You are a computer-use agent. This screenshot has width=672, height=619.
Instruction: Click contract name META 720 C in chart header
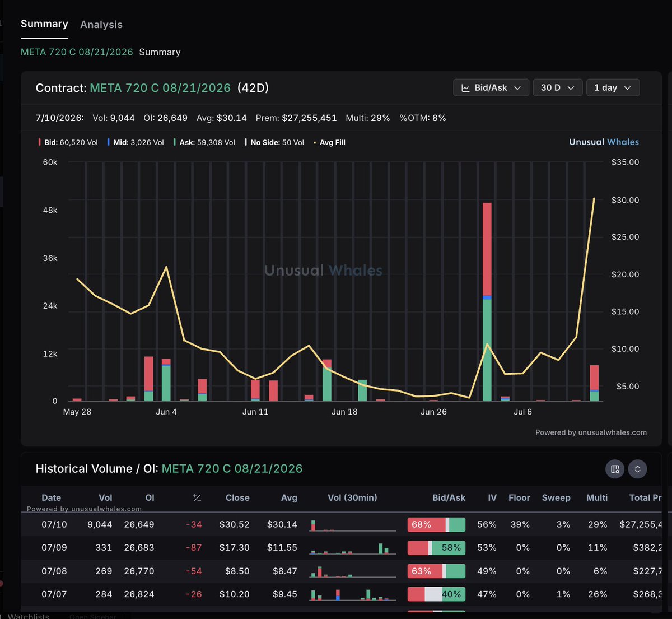coord(160,88)
